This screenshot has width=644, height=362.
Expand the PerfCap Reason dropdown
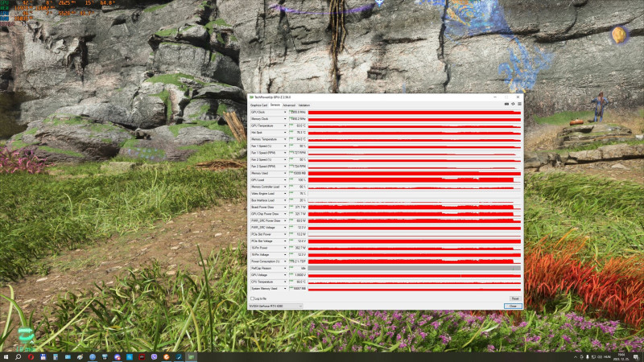click(x=285, y=269)
